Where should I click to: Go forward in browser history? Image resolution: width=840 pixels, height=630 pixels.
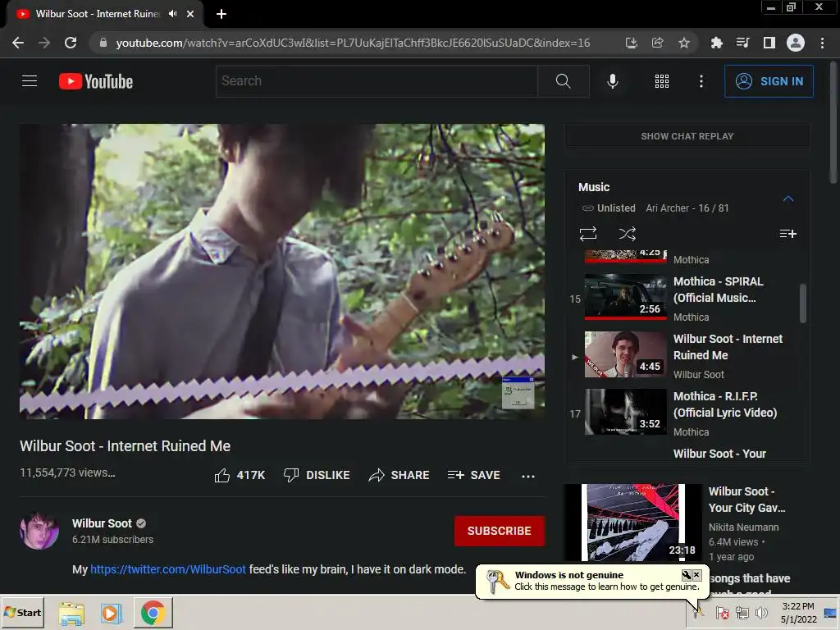[44, 43]
